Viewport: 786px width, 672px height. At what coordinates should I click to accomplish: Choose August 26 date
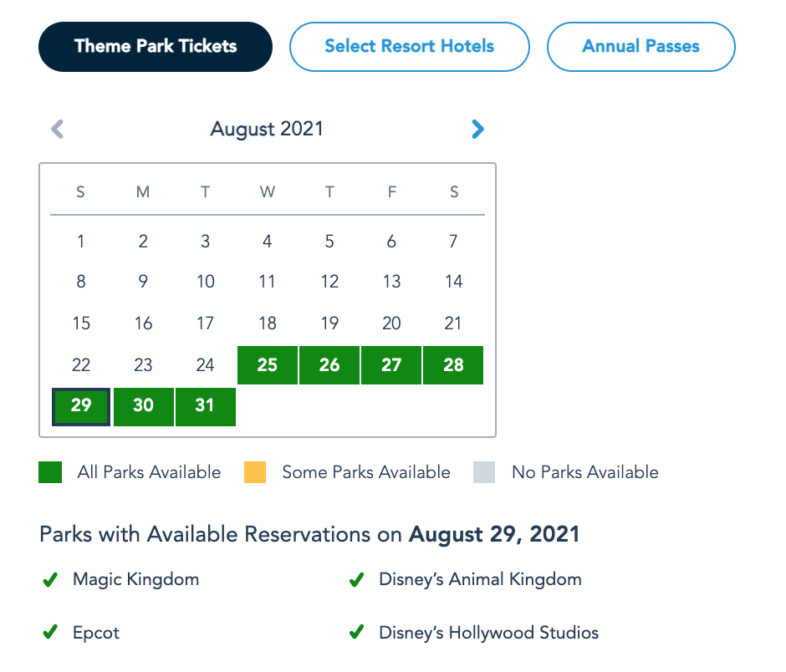point(329,365)
